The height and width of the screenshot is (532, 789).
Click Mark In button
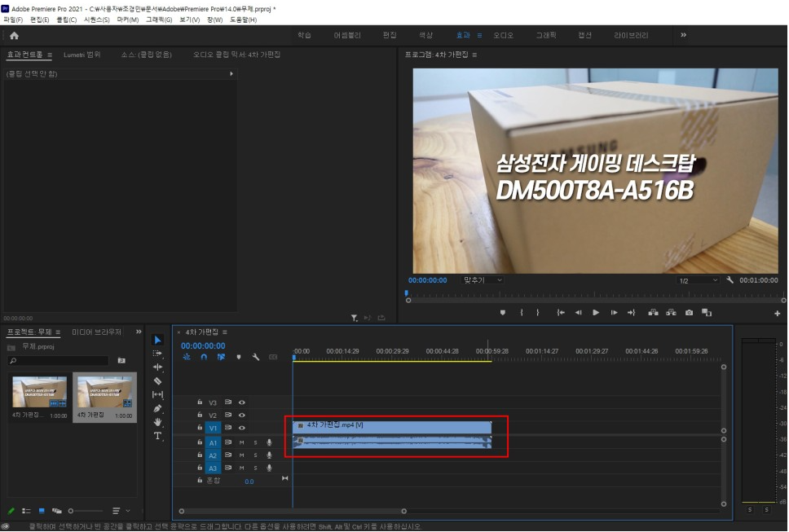(x=522, y=313)
